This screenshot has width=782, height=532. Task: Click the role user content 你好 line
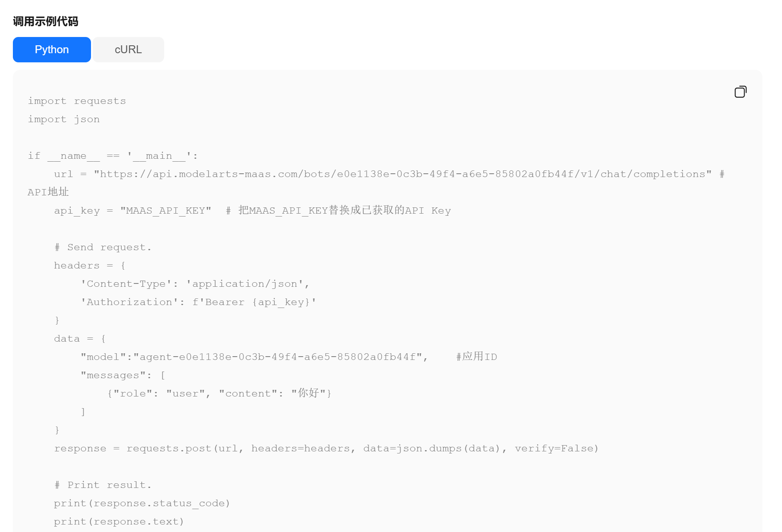click(219, 394)
